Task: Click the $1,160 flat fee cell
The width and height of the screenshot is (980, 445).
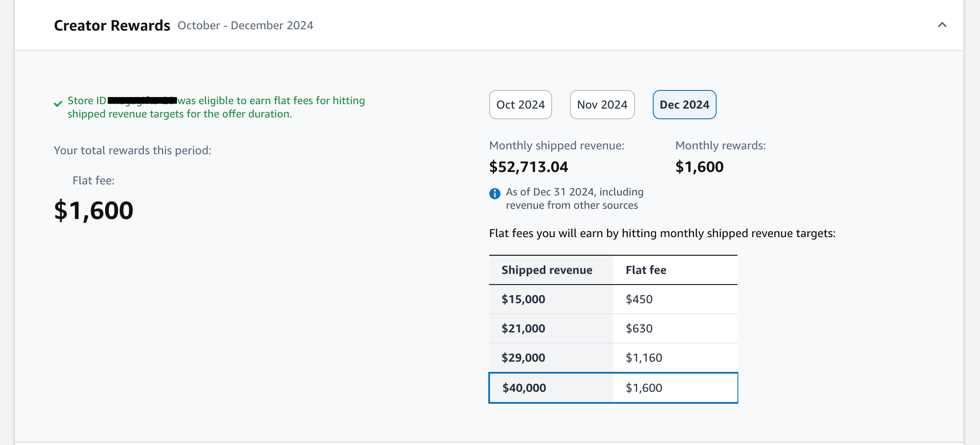Action: 644,358
